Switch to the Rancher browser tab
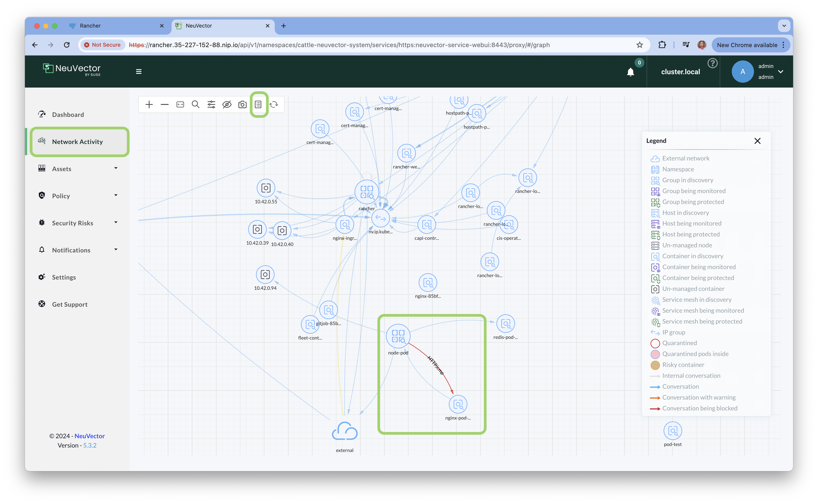Image resolution: width=818 pixels, height=504 pixels. 90,26
